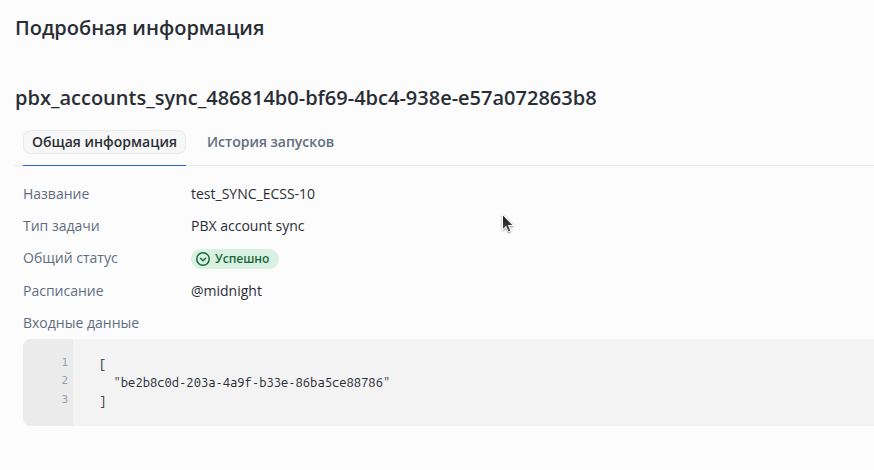Click the @midnight schedule value
Screen dimensions: 874x470
[x=226, y=291]
